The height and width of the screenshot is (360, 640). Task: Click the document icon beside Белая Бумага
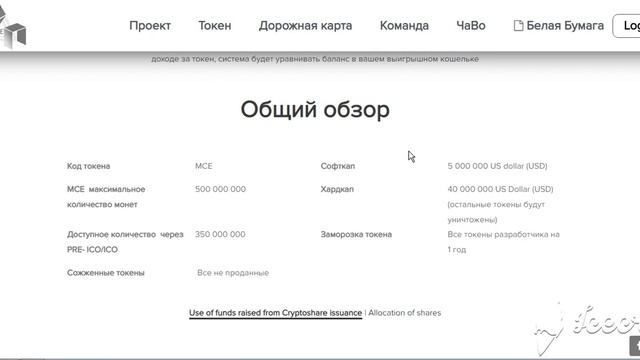(518, 26)
